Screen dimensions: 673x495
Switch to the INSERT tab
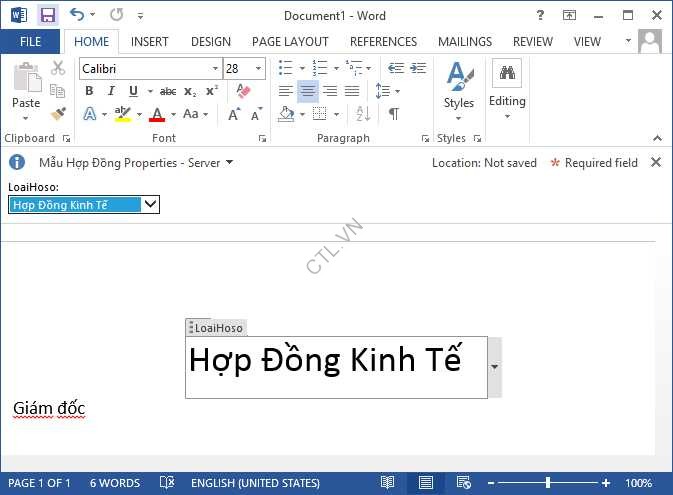click(x=149, y=42)
